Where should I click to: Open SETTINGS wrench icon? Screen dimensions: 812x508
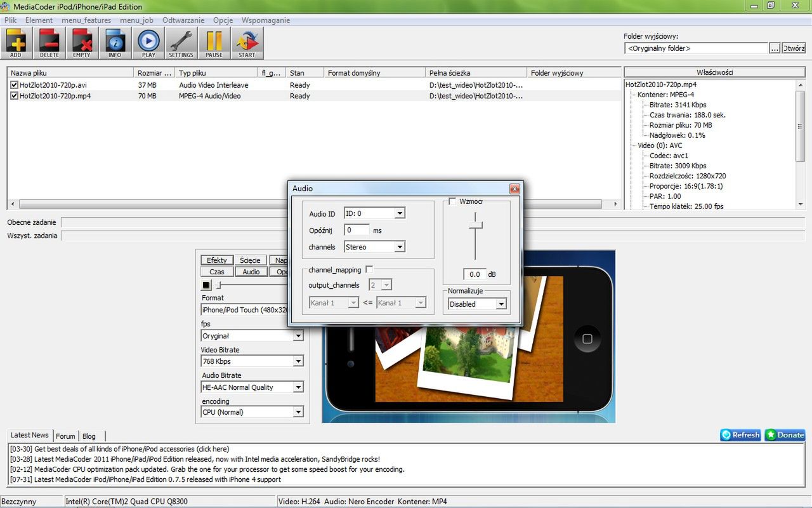(181, 43)
